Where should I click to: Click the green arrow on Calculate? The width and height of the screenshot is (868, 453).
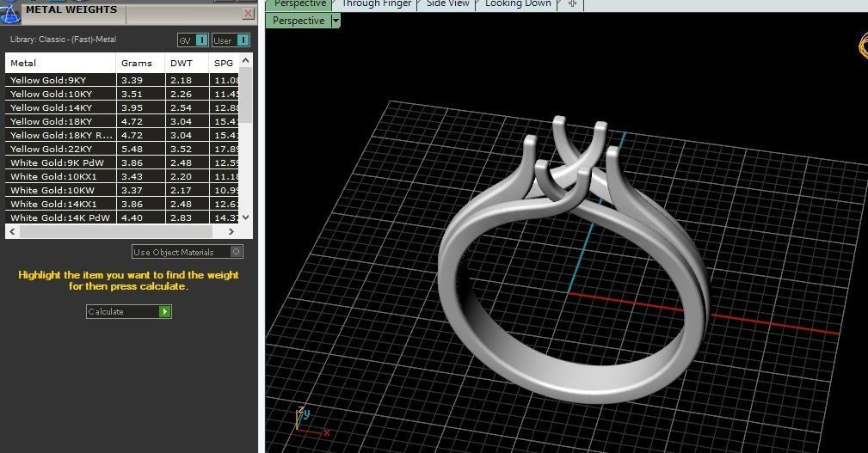point(165,311)
